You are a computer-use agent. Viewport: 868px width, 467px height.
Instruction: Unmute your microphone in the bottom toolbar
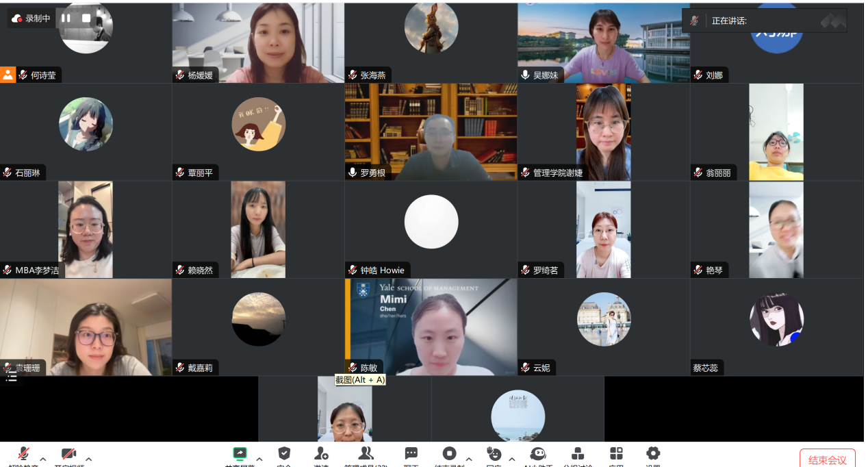(23, 453)
